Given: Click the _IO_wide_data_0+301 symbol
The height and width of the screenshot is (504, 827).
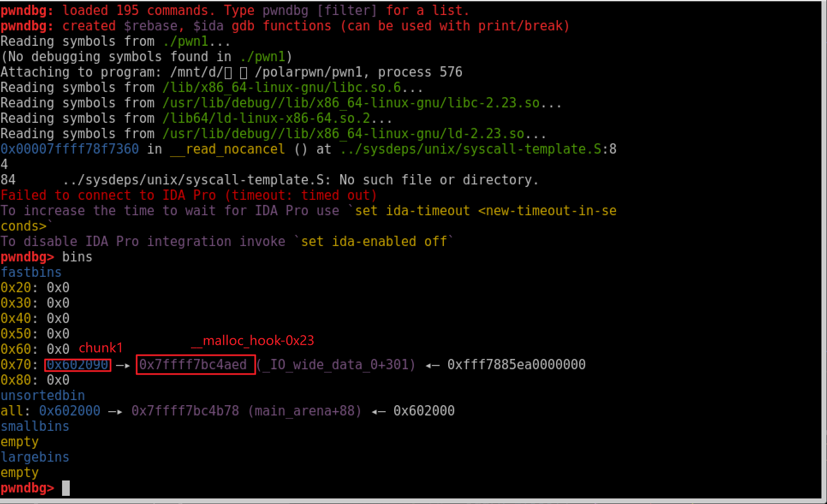Looking at the screenshot, I should pyautogui.click(x=336, y=365).
